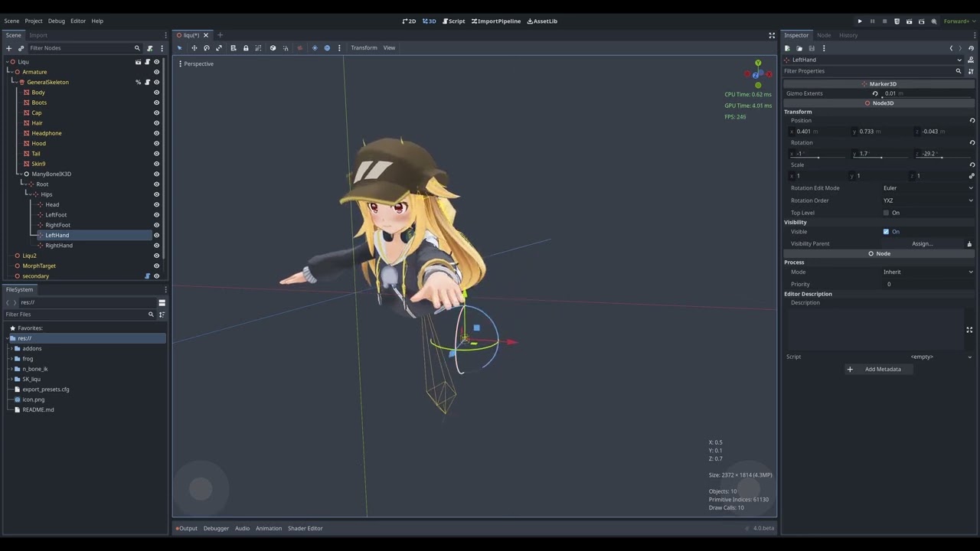This screenshot has width=980, height=551.
Task: Open the Animation bottom panel
Action: point(269,528)
